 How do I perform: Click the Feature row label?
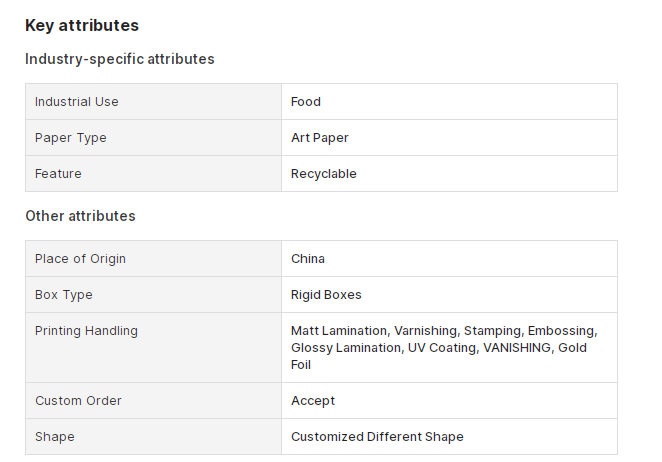click(58, 174)
